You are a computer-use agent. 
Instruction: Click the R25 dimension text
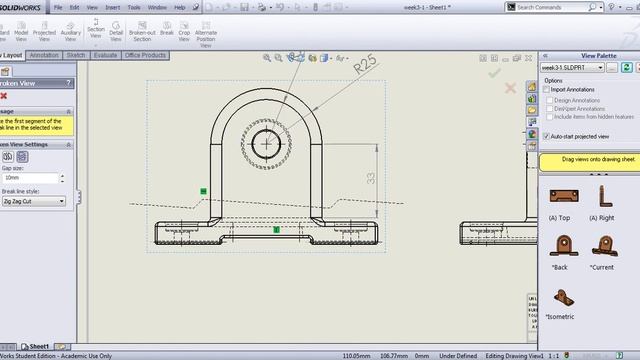365,64
